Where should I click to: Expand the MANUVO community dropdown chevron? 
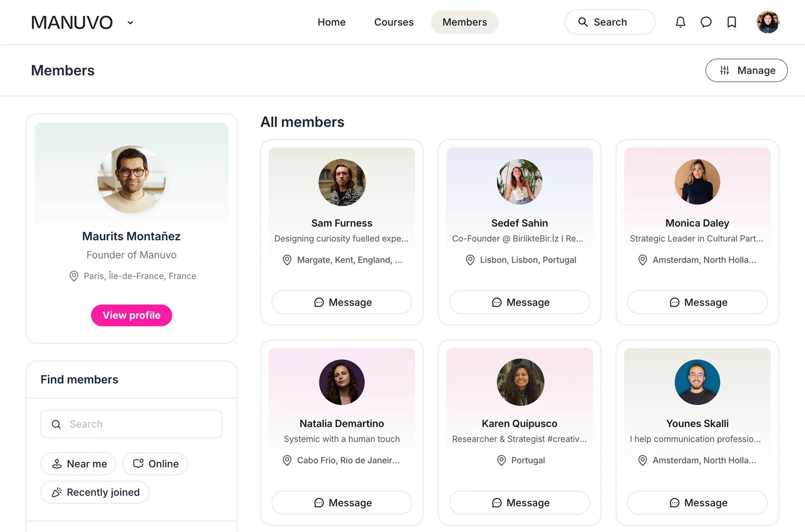coord(130,23)
